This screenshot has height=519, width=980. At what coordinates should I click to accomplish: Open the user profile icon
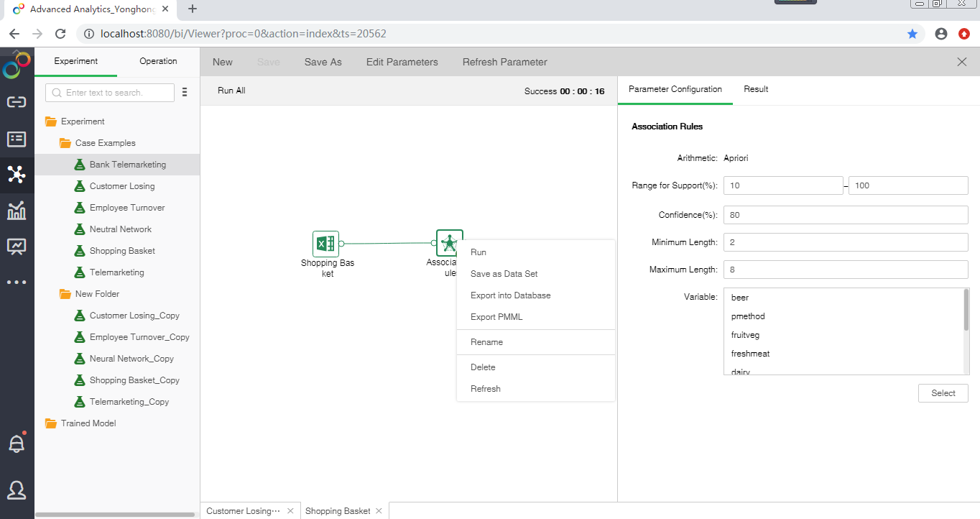17,490
